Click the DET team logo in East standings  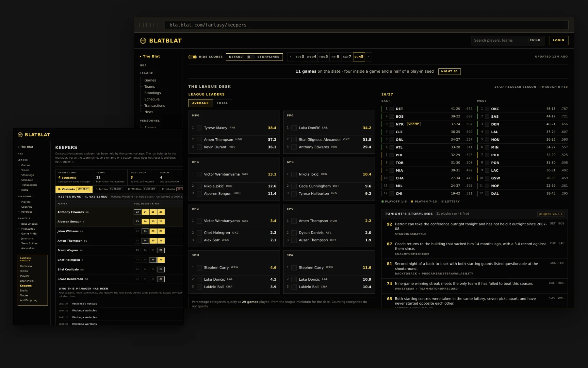click(x=392, y=109)
